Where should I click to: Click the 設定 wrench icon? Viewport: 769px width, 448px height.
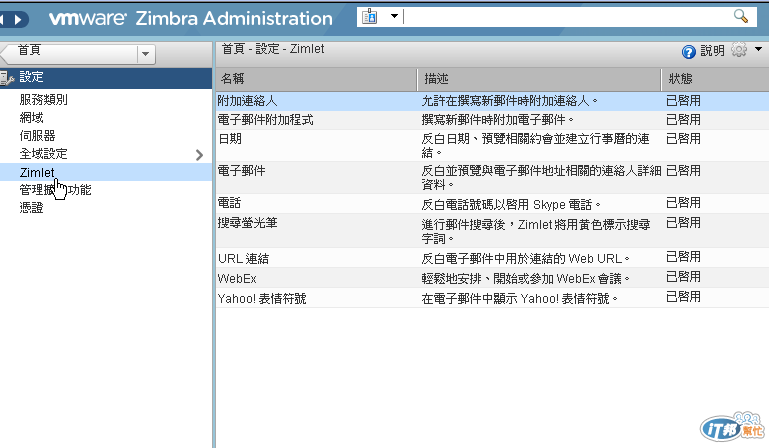7,78
